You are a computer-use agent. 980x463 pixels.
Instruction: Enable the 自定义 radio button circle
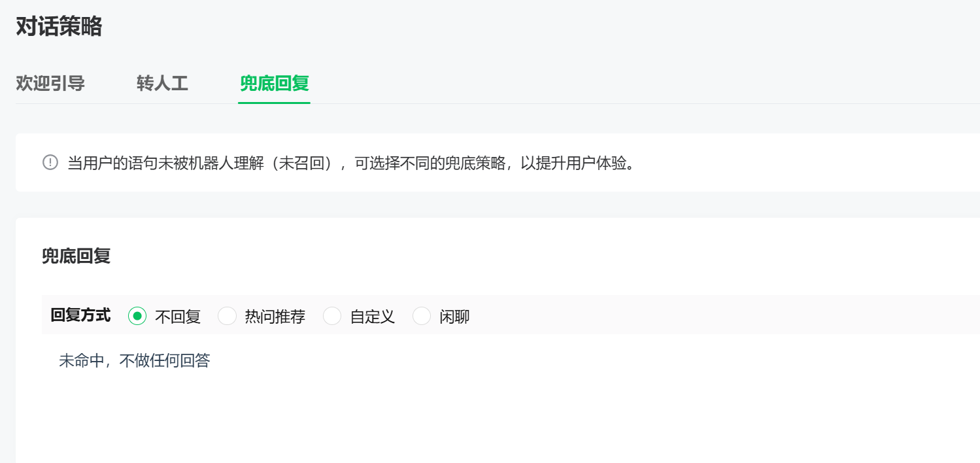click(x=332, y=317)
